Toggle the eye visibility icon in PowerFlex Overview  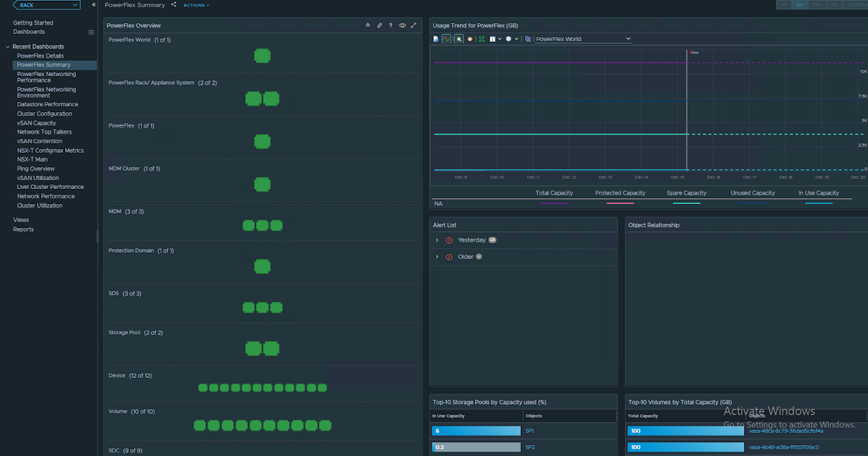(x=402, y=25)
